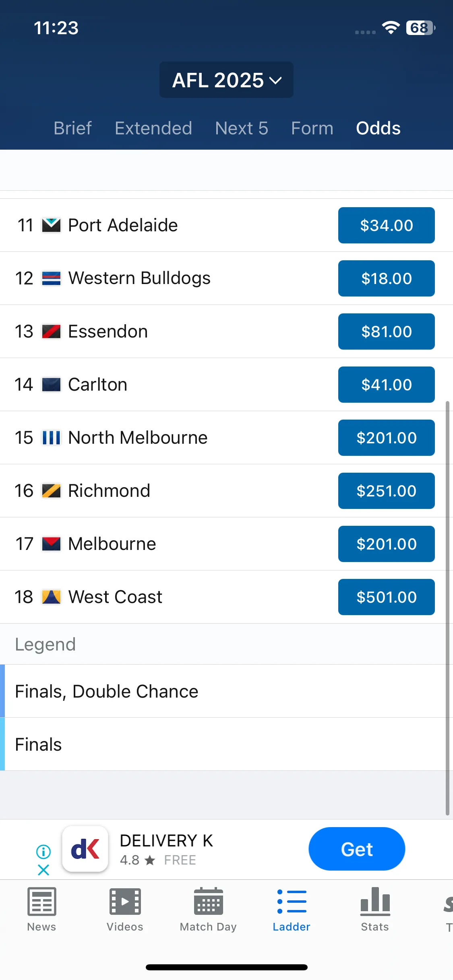453x980 pixels.
Task: Tap the Richmond team flag icon
Action: (52, 491)
